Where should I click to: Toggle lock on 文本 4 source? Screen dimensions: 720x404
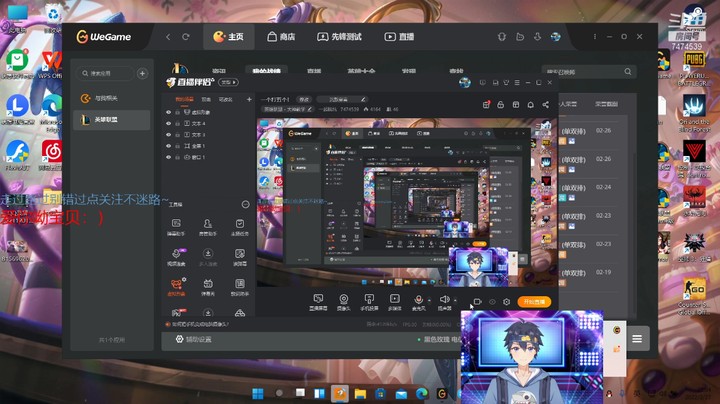[177, 123]
